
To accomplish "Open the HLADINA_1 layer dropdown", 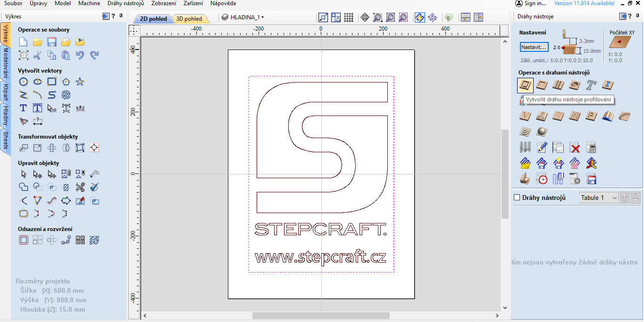I will coord(243,17).
